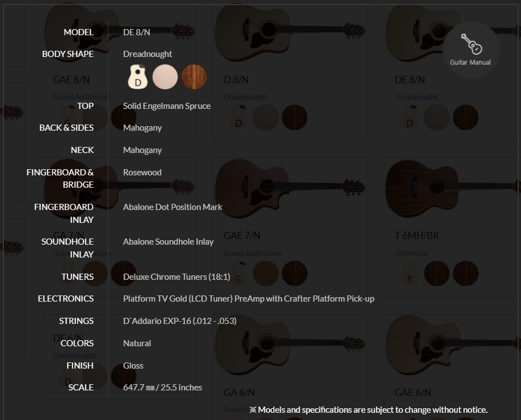Click the dark wood swatch under D 8/N
The height and width of the screenshot is (420, 521).
tap(295, 117)
